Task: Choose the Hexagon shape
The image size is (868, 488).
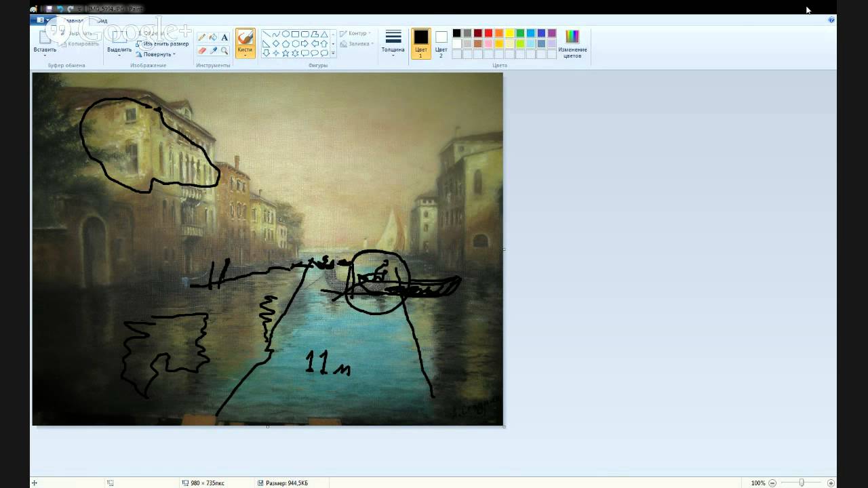Action: coord(295,43)
